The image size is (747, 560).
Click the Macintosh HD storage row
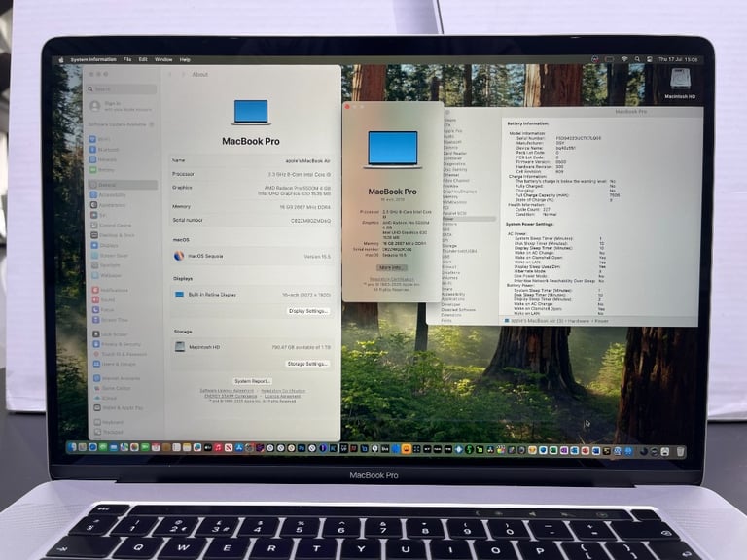coord(252,347)
